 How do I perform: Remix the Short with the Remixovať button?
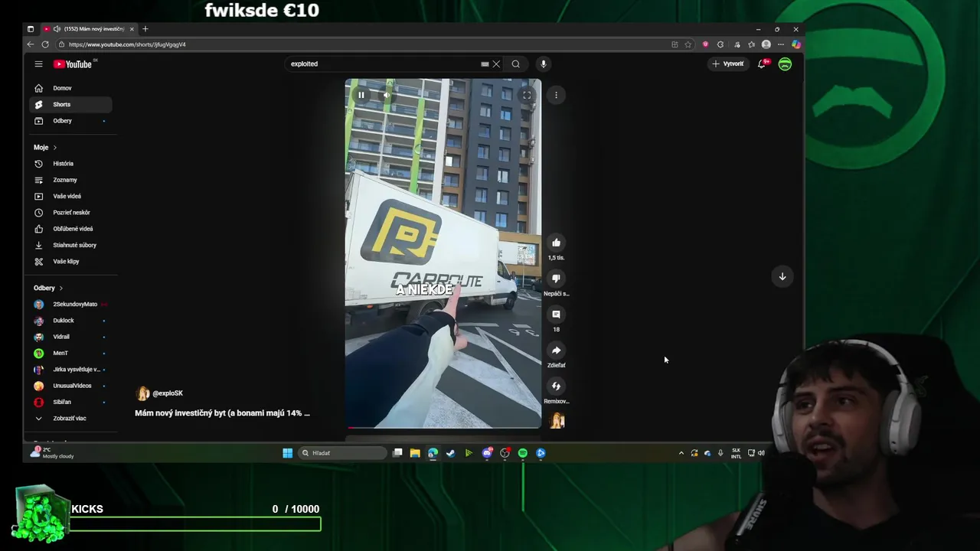click(556, 386)
